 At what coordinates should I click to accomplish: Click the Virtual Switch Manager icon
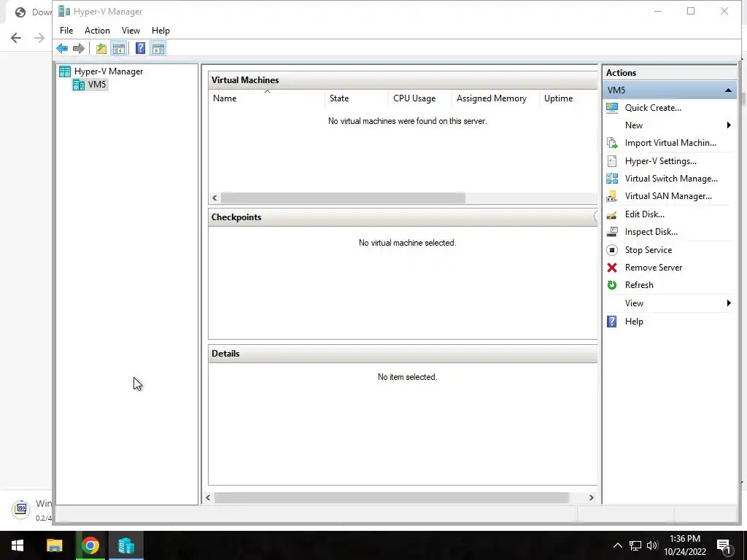click(612, 179)
